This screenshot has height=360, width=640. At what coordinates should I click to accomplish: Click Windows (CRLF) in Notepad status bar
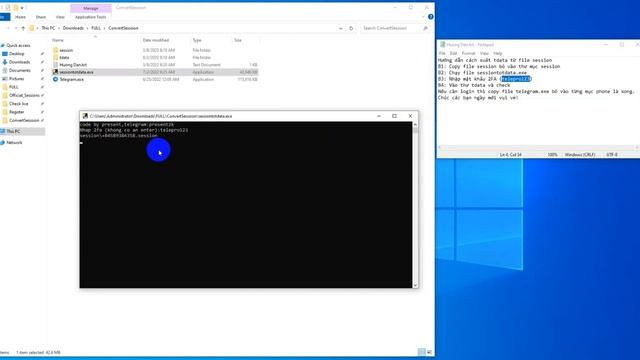(580, 155)
